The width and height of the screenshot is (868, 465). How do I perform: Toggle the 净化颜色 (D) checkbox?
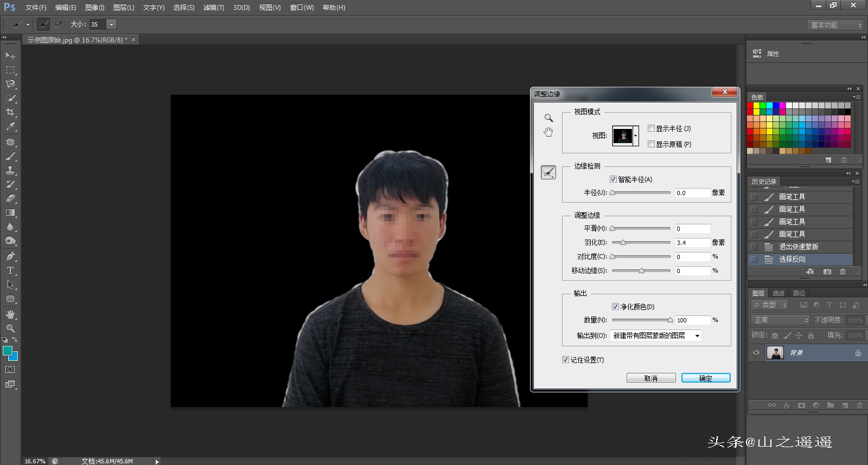point(615,307)
